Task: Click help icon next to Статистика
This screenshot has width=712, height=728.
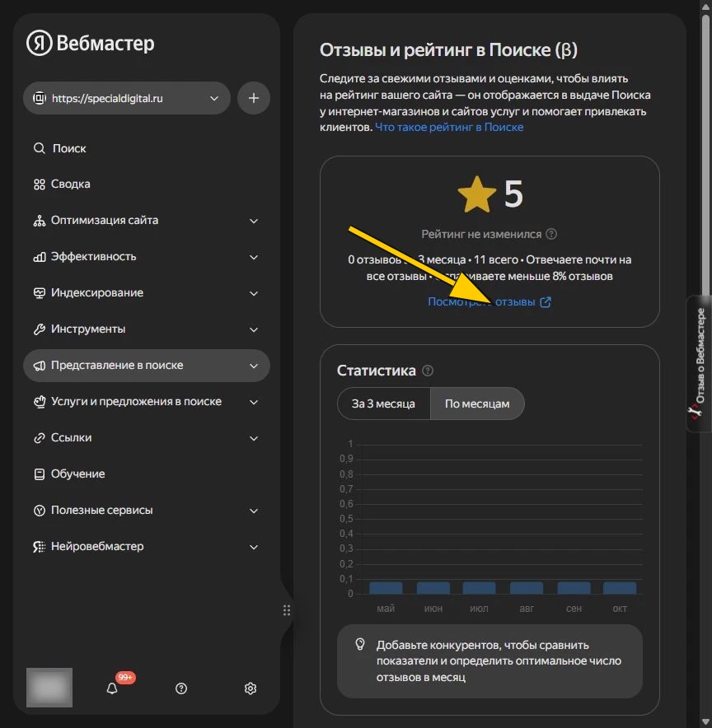Action: tap(428, 371)
